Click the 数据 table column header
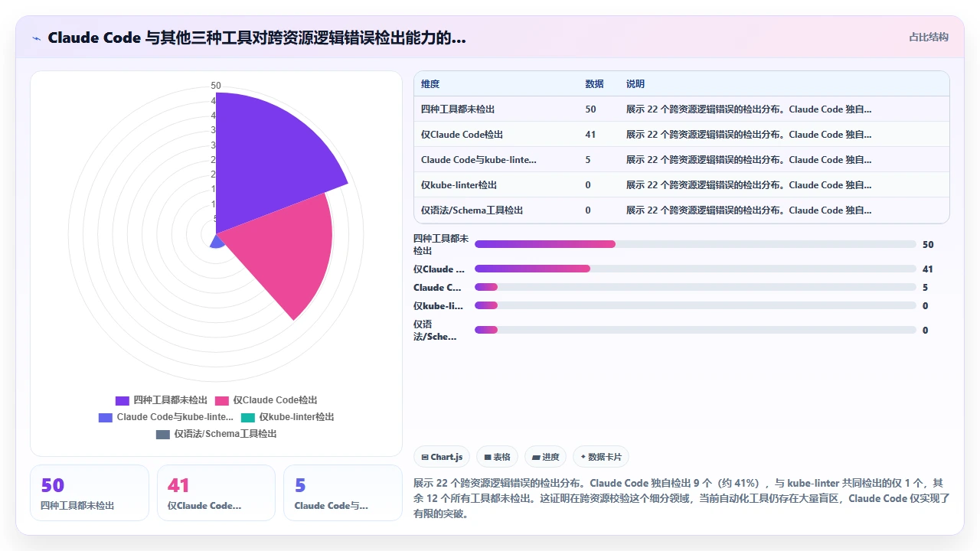The image size is (980, 551). coord(594,84)
